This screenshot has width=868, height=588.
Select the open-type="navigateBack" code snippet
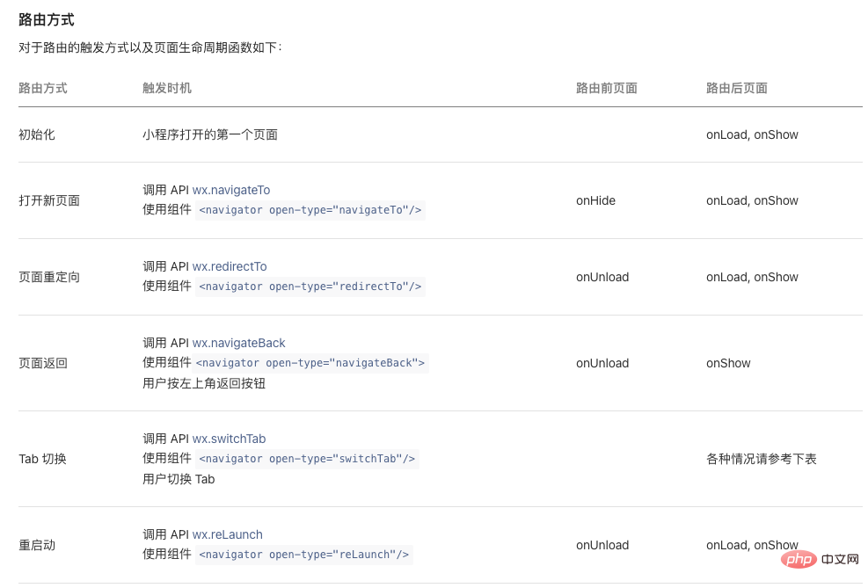pyautogui.click(x=311, y=363)
